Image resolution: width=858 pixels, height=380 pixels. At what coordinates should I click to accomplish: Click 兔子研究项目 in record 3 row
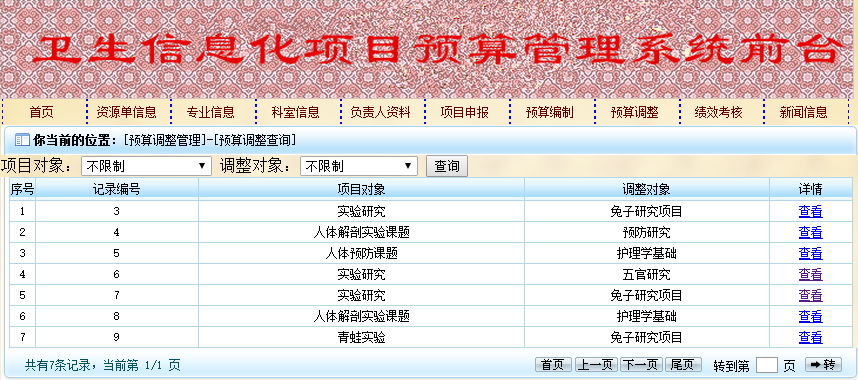pyautogui.click(x=646, y=211)
